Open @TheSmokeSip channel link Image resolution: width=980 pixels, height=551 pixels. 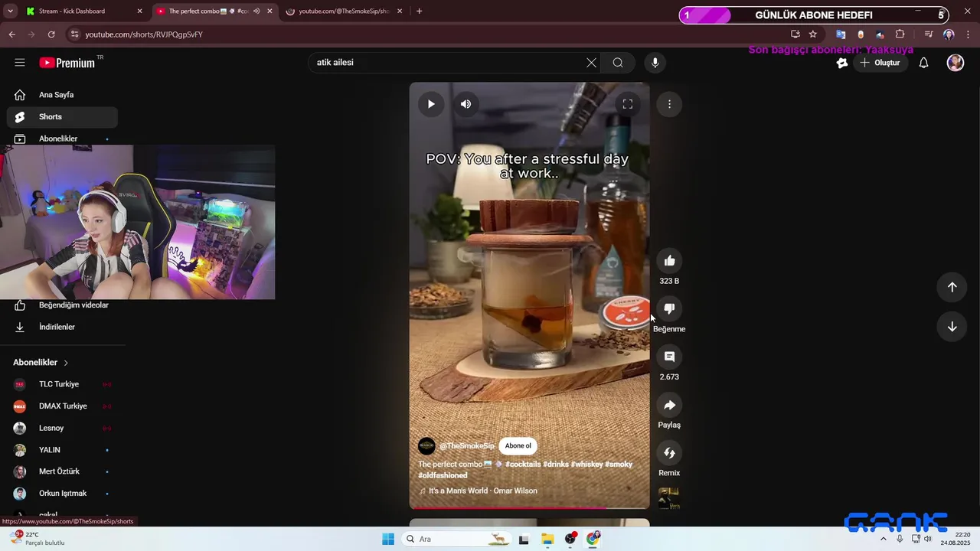tap(467, 446)
